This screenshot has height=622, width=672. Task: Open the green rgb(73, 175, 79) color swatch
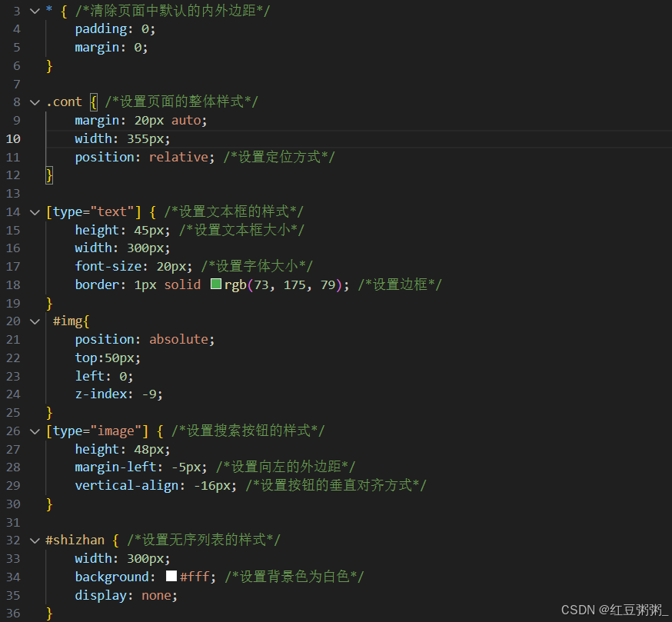coord(216,284)
